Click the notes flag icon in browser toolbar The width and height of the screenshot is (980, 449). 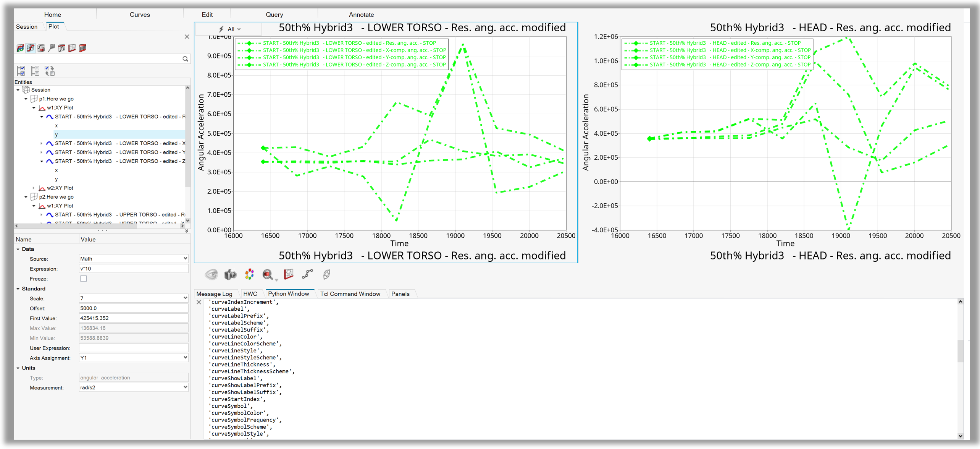51,48
